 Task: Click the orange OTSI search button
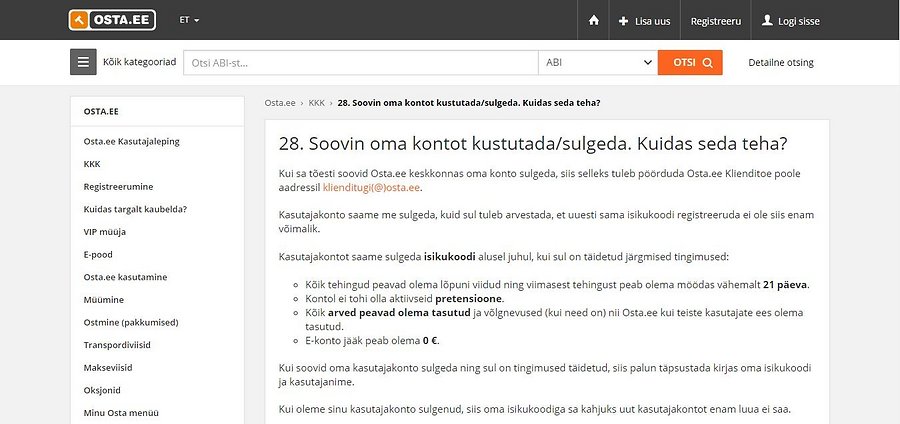(690, 63)
